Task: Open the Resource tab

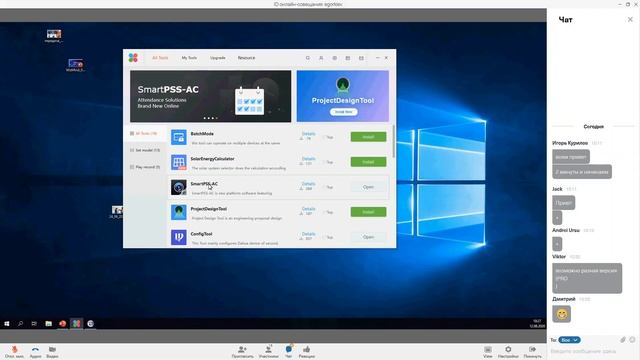Action: click(247, 58)
